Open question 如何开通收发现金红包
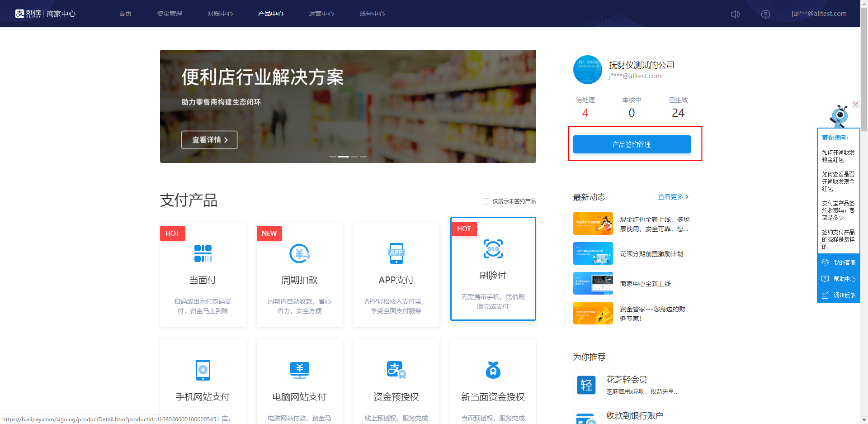Image resolution: width=868 pixels, height=424 pixels. click(x=838, y=156)
